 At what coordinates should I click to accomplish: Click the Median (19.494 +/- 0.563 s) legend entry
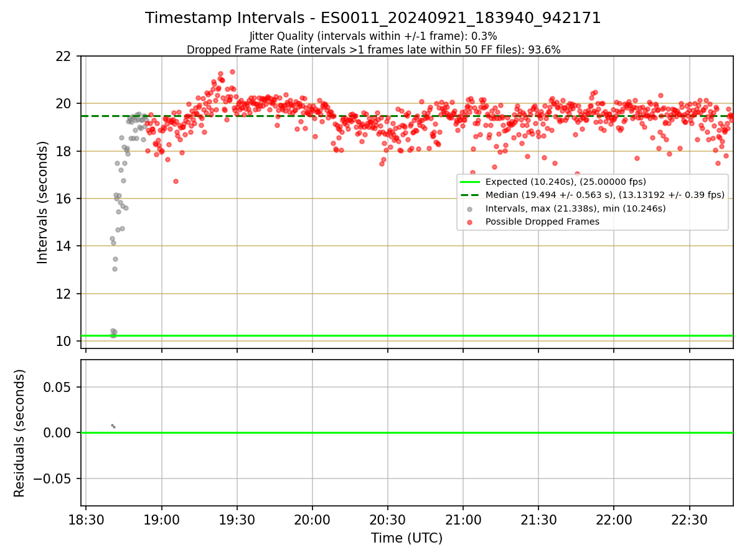point(605,195)
